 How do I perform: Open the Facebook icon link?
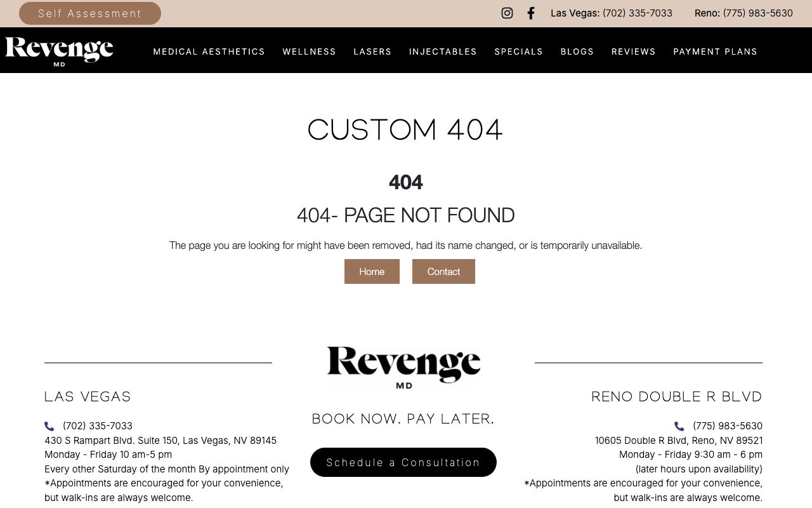pos(531,13)
